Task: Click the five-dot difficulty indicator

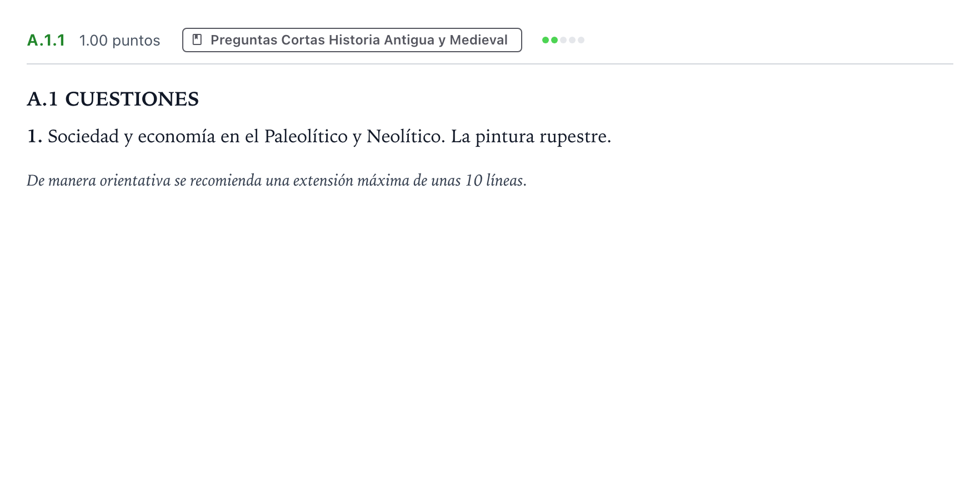Action: point(563,40)
